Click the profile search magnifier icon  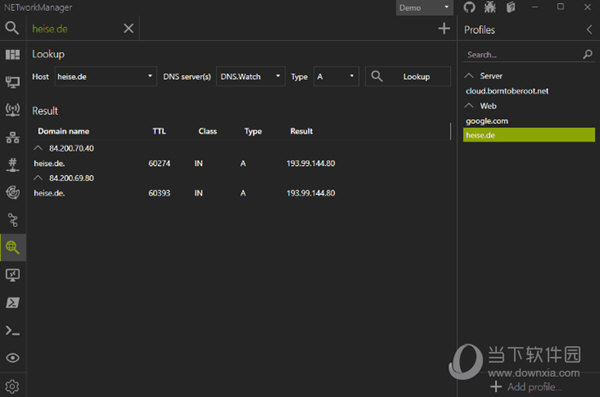point(587,54)
